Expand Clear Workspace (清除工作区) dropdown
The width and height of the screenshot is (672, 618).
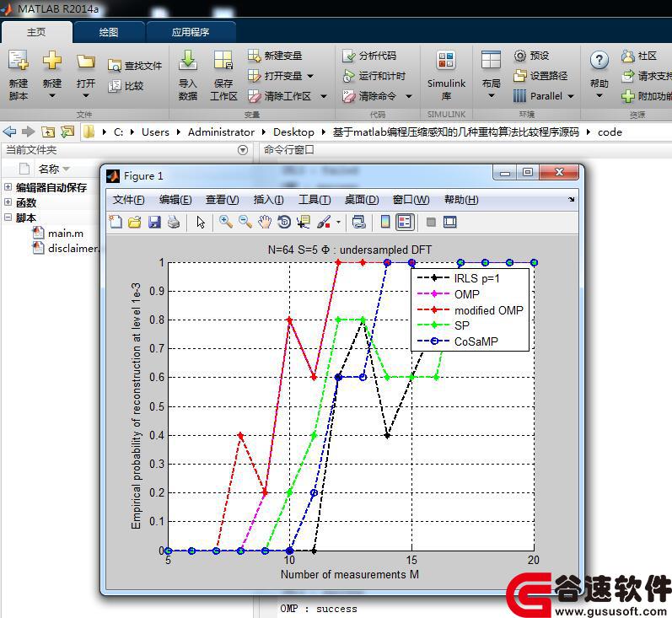click(x=324, y=96)
